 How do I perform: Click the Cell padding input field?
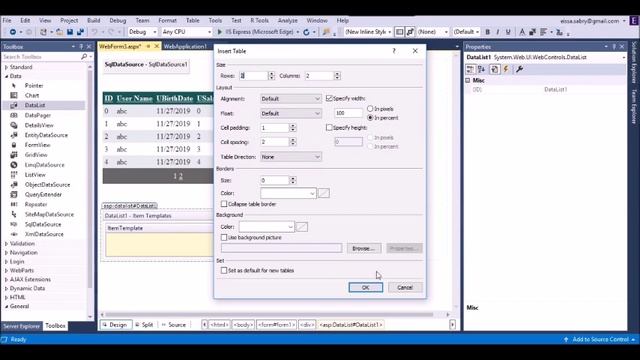click(275, 128)
